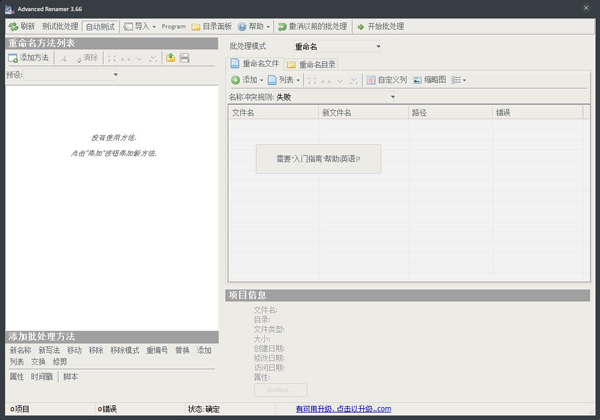600x420 pixels.
Task: Click 测试批处理 test batch button
Action: pyautogui.click(x=60, y=26)
